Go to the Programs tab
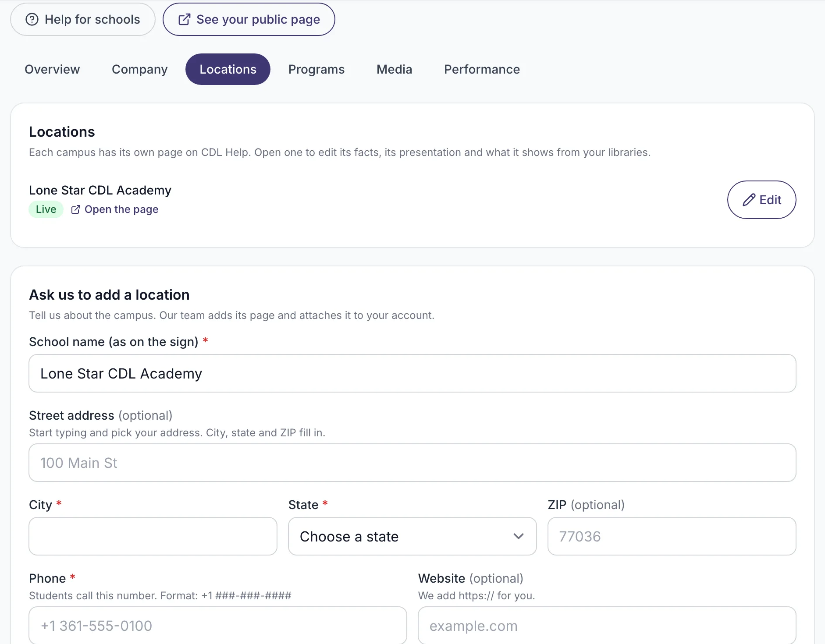825x644 pixels. [316, 69]
